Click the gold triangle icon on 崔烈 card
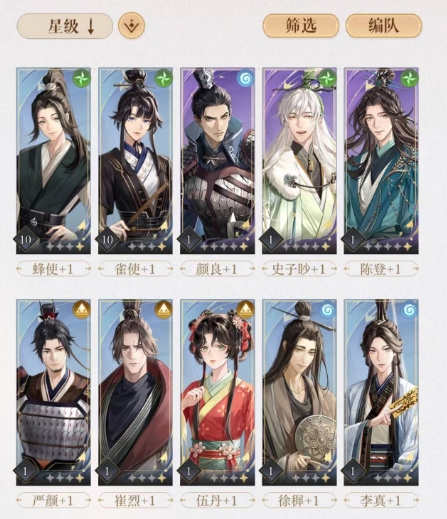447x519 pixels. pyautogui.click(x=164, y=310)
